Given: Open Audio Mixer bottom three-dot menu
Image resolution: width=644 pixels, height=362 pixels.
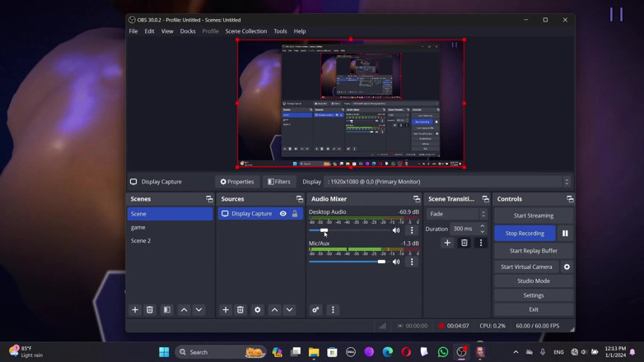Looking at the screenshot, I should [x=333, y=310].
